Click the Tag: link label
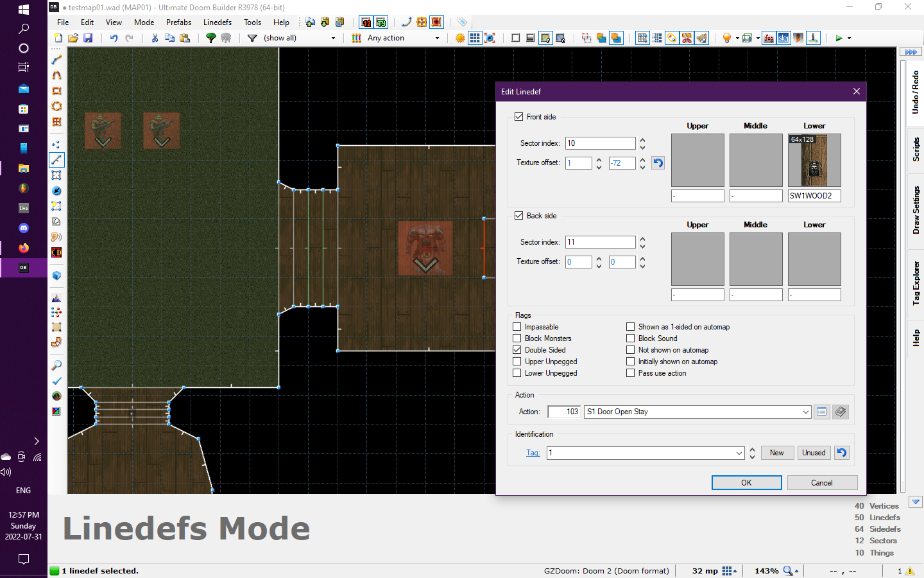Screen dimensions: 924x578 tap(533, 453)
